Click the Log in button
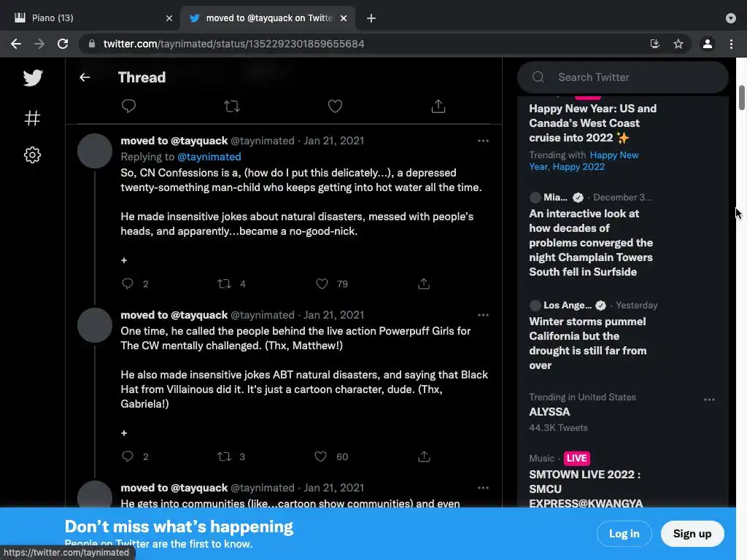Screen dimensions: 747x560 tap(624, 533)
